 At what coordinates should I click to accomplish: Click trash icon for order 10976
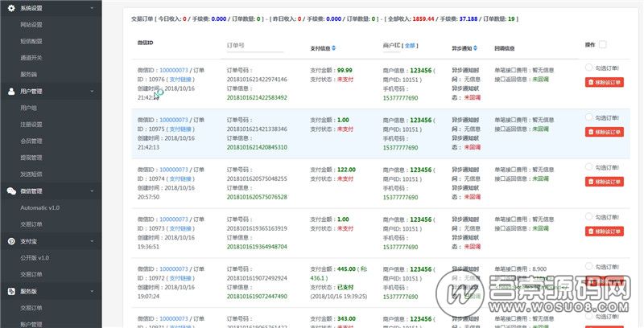pos(591,82)
